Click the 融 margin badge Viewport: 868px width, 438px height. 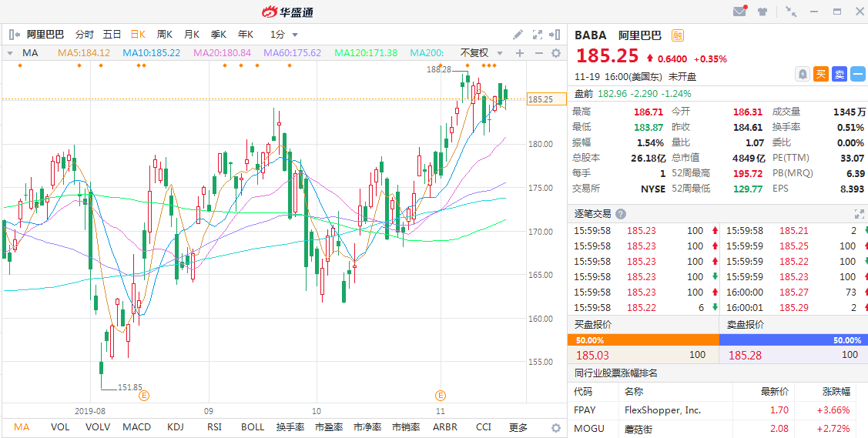click(x=678, y=36)
